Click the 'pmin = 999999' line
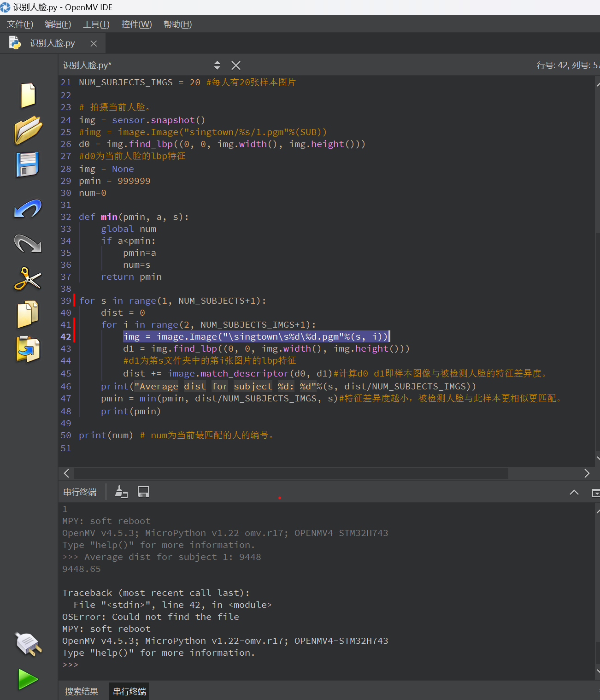The width and height of the screenshot is (600, 700). 115,181
